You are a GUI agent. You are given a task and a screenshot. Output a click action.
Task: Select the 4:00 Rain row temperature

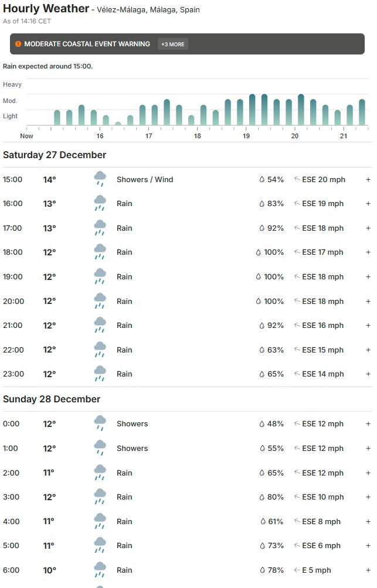coord(49,522)
